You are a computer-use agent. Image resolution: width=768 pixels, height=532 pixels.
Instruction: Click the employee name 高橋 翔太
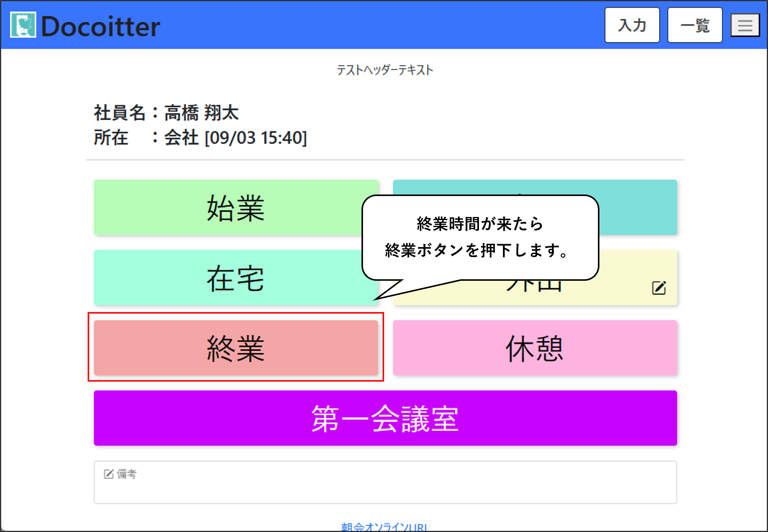(x=201, y=113)
